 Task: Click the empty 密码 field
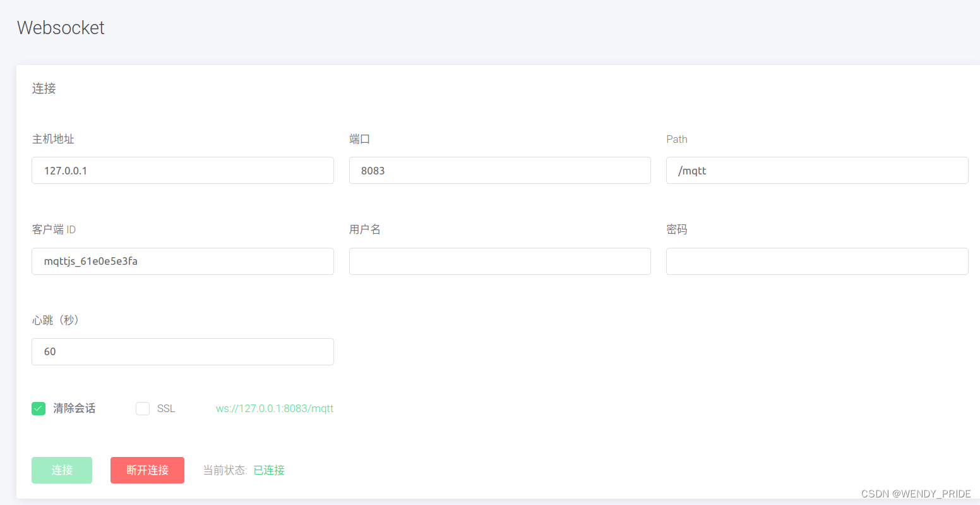(816, 261)
